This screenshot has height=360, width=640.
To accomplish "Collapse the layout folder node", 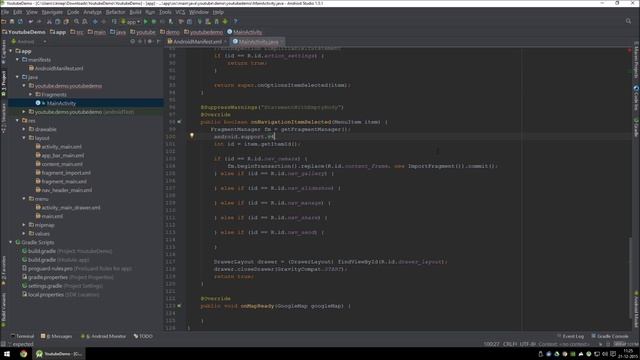I will [24, 138].
